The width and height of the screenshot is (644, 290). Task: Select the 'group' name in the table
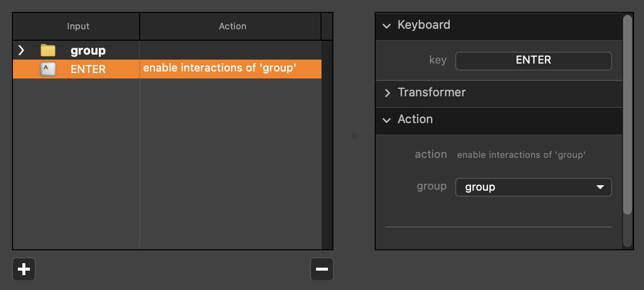click(88, 50)
